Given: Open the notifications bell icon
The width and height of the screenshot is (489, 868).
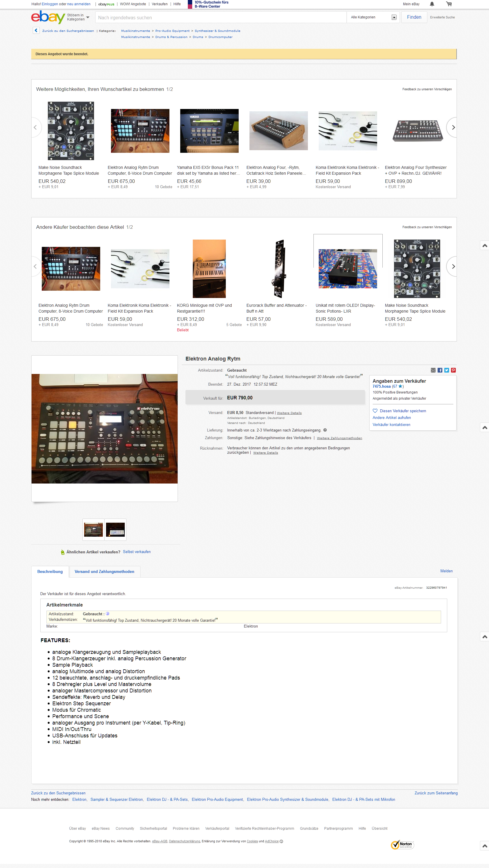Looking at the screenshot, I should (432, 4).
